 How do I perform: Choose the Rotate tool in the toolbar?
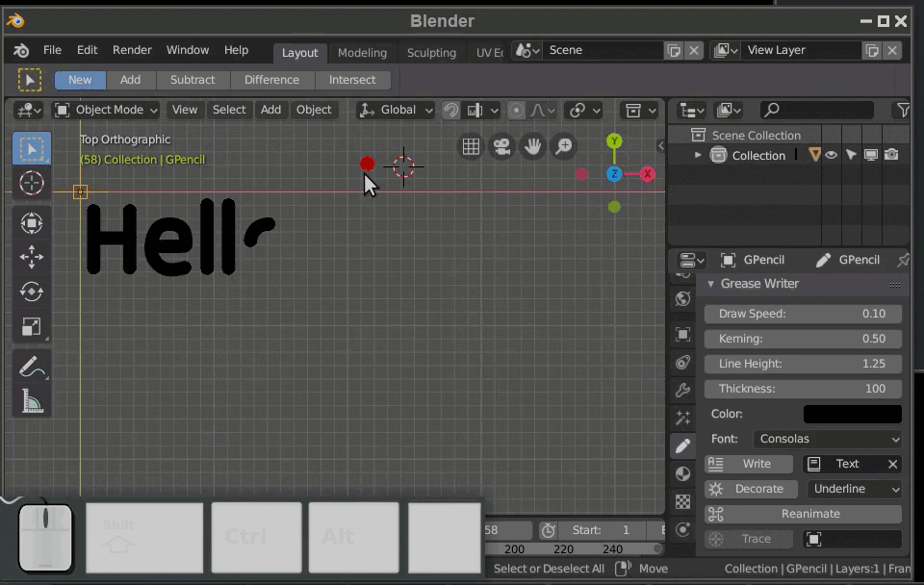click(31, 292)
